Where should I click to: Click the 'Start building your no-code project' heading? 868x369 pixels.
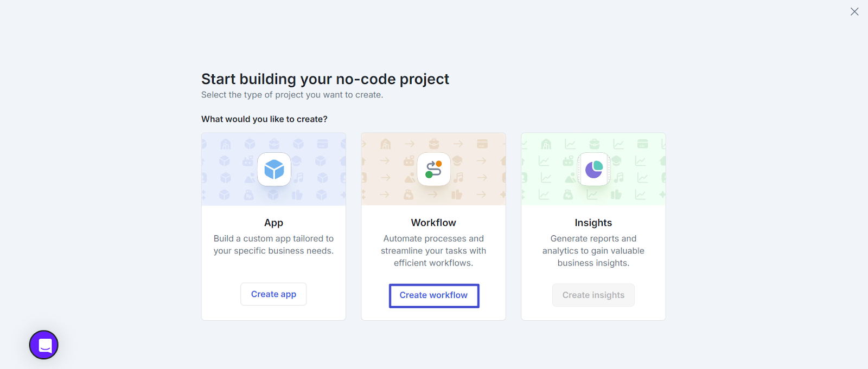(325, 79)
